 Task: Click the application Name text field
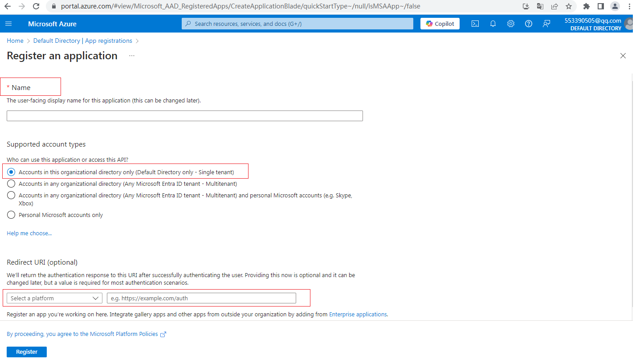tap(185, 116)
